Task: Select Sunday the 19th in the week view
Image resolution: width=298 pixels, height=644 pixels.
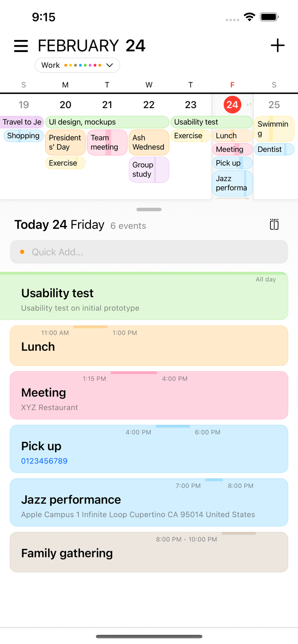Action: coord(24,104)
